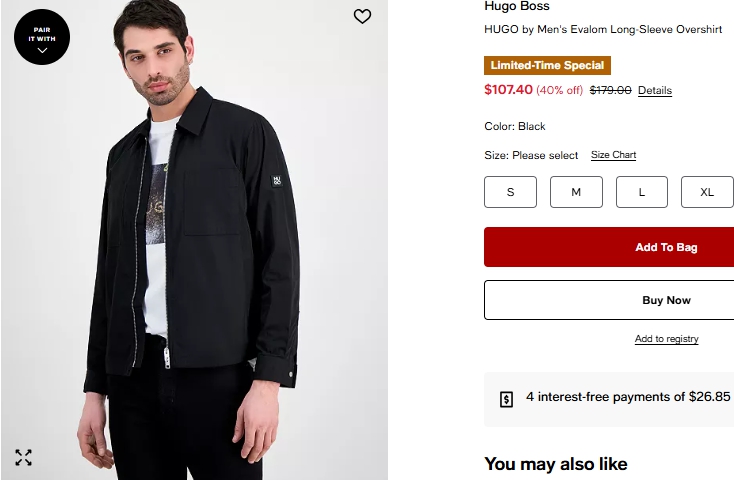The width and height of the screenshot is (734, 481).
Task: Click the 4 interest-free payments text
Action: tap(628, 397)
